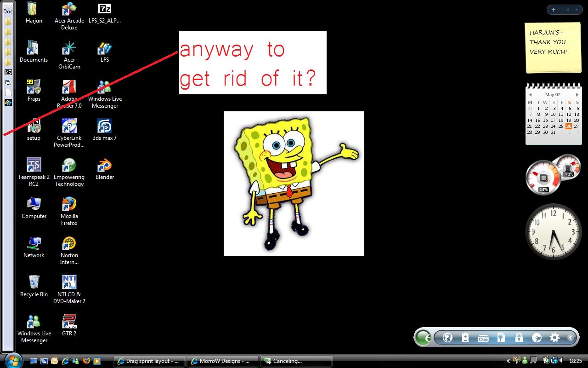Viewport: 588px width, 368px height.
Task: Launch Blender from the desktop
Action: [105, 169]
